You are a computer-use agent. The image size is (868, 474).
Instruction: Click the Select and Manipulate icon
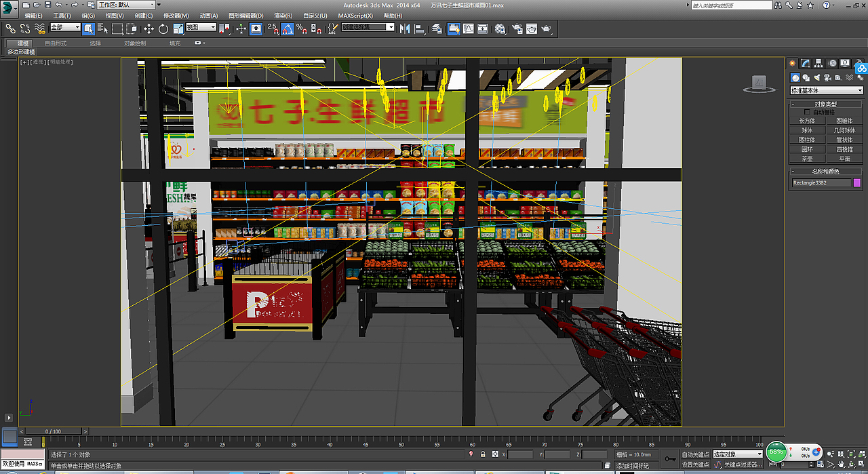pos(241,28)
